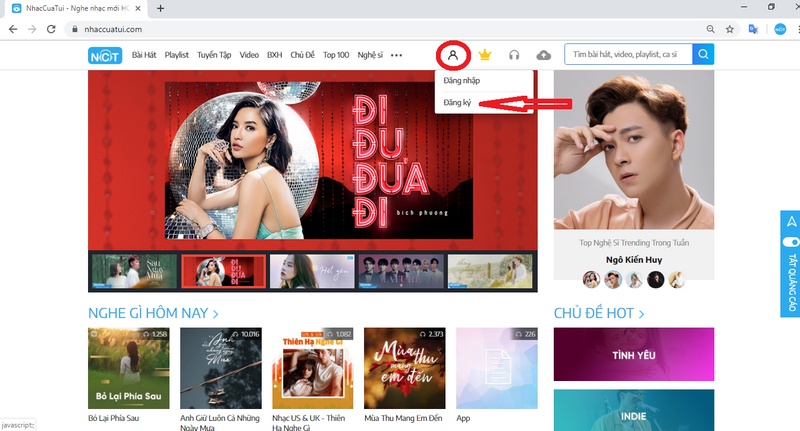Select the second trending artist avatar

(613, 280)
